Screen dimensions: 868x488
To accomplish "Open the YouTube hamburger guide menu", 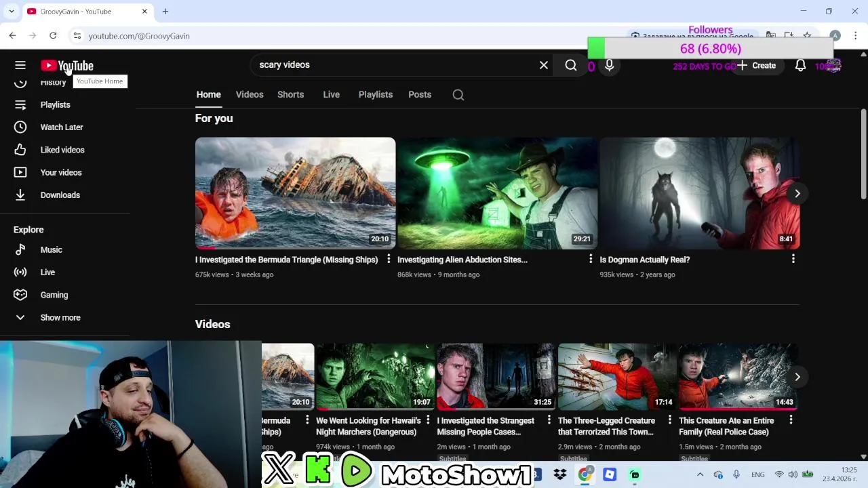I will point(20,65).
